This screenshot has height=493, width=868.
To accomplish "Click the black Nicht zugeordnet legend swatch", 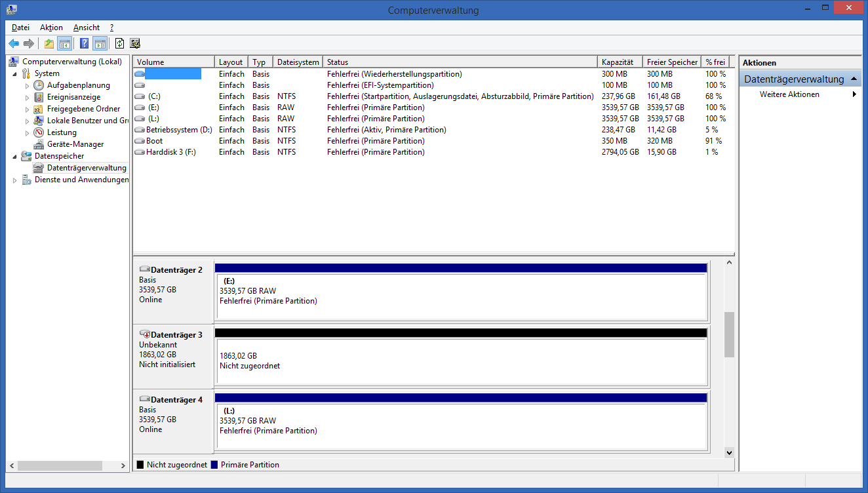I will (140, 465).
